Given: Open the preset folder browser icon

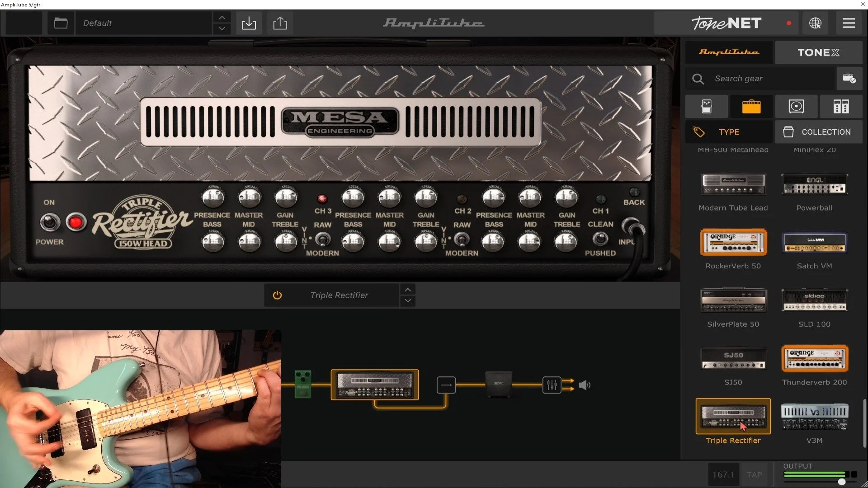Looking at the screenshot, I should click(61, 23).
